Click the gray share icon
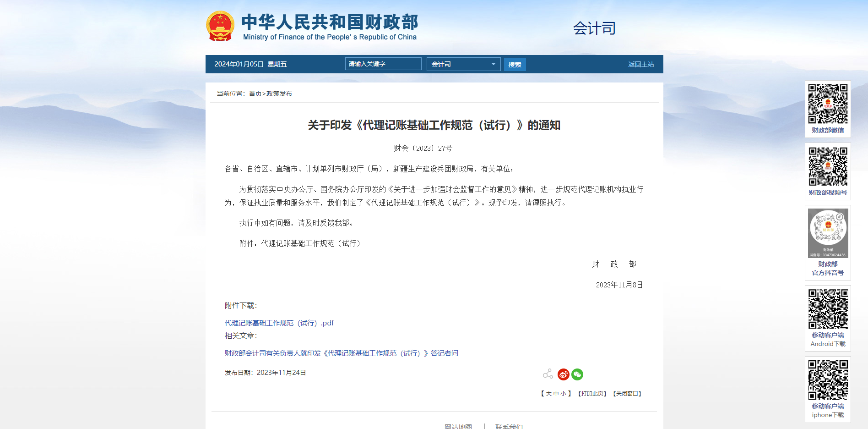The height and width of the screenshot is (429, 868). coord(548,374)
